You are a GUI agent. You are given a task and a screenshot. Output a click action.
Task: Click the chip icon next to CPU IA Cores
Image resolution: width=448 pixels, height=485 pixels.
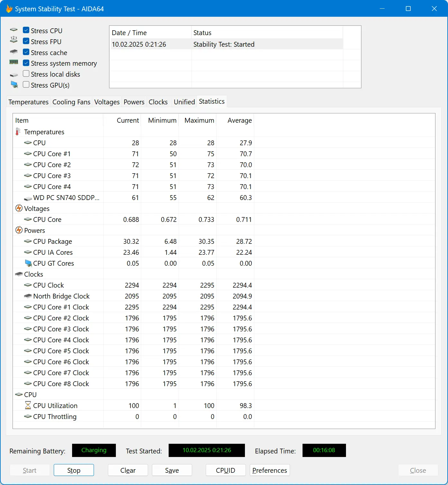click(x=28, y=252)
